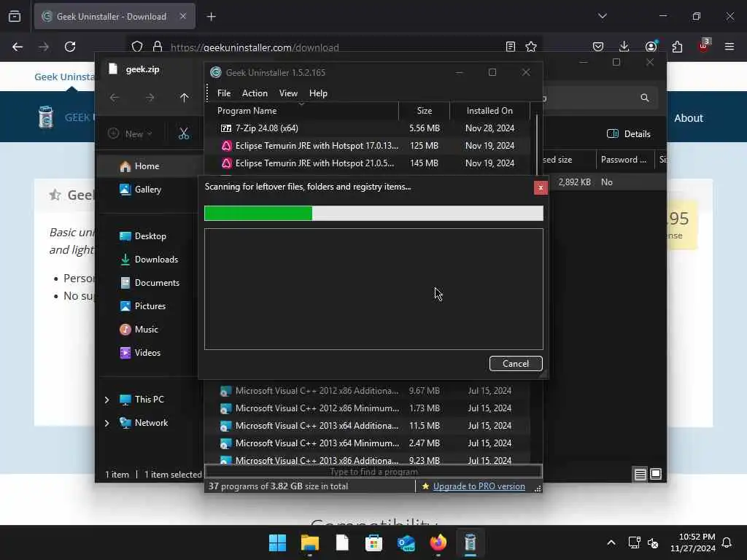747x560 pixels.
Task: Open the Action menu
Action: click(255, 93)
